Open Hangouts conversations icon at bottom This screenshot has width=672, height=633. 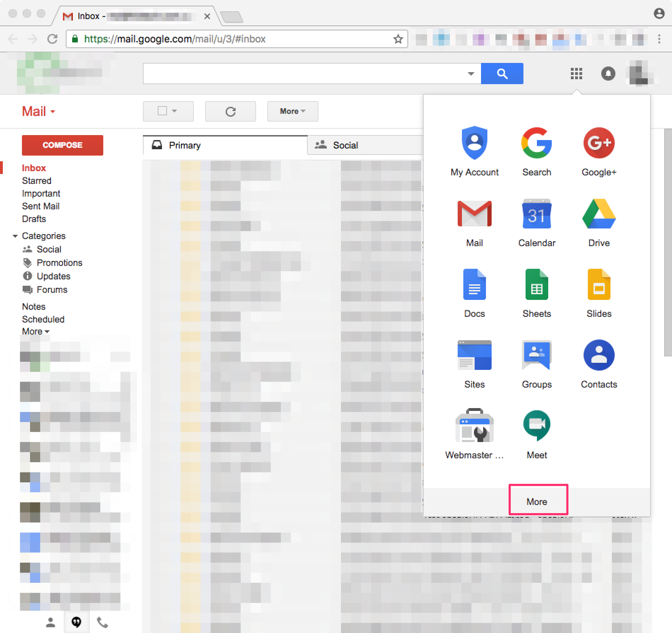76,622
